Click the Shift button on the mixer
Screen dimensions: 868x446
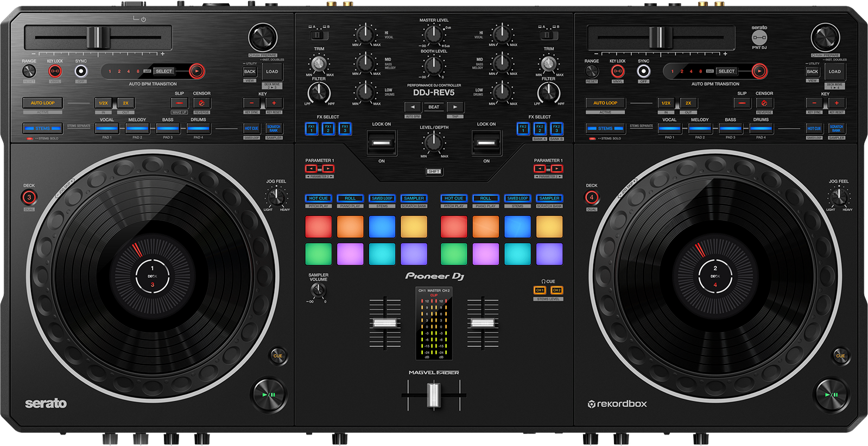tap(434, 172)
